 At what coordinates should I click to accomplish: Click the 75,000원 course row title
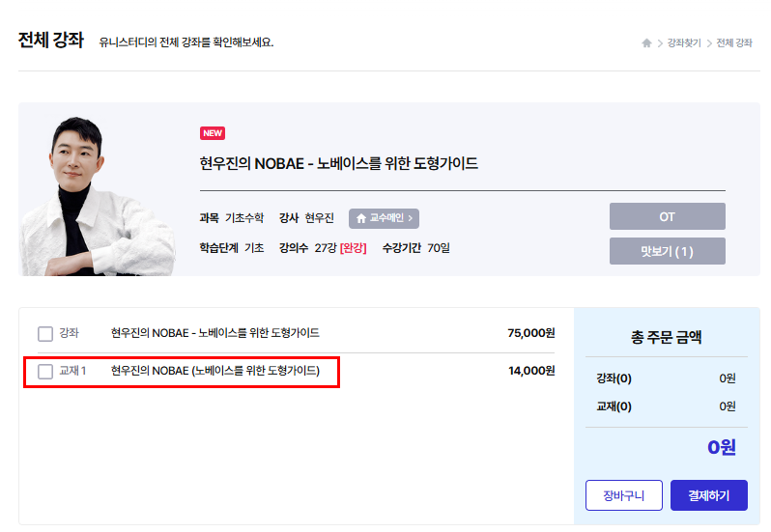pos(214,333)
